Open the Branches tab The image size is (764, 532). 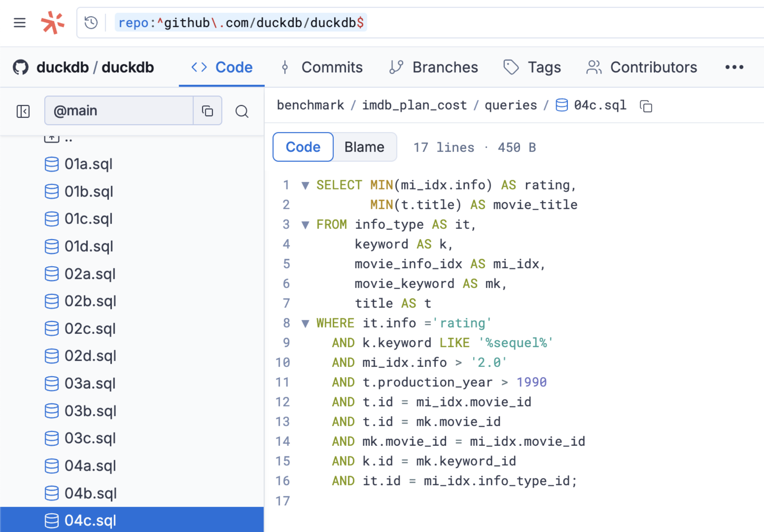pos(445,67)
